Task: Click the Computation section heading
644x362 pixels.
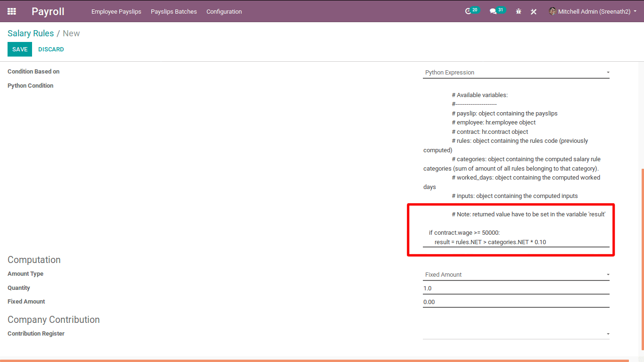Action: tap(34, 260)
